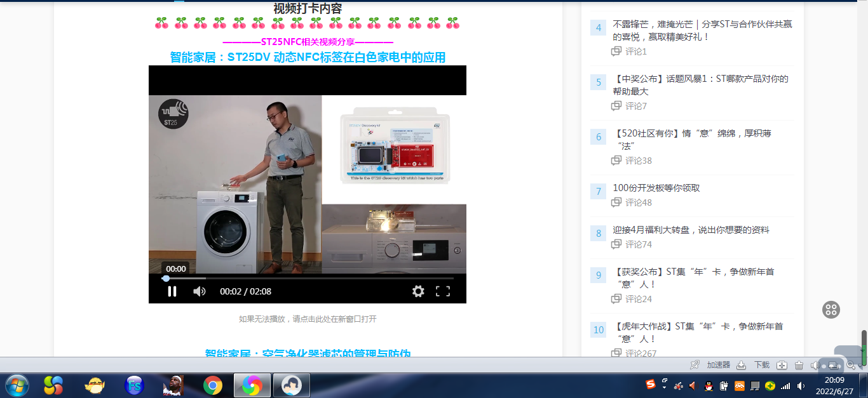
Task: Open the Windows Start menu
Action: (17, 385)
